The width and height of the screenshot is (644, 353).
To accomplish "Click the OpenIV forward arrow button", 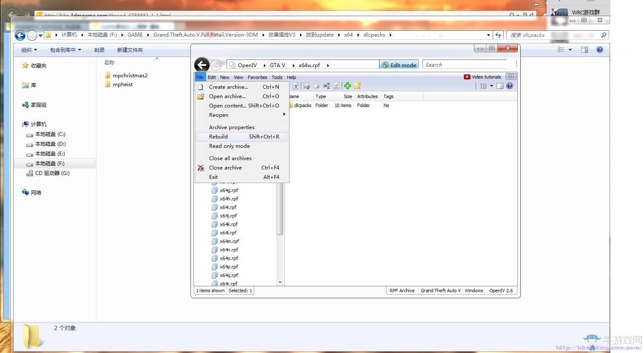I will coord(216,65).
